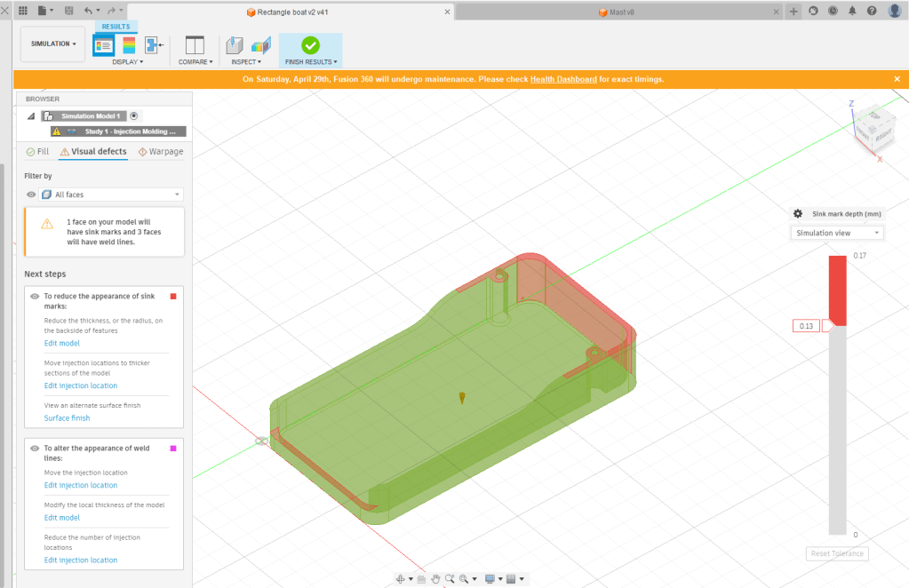Select the rainbow results legend icon

point(129,44)
